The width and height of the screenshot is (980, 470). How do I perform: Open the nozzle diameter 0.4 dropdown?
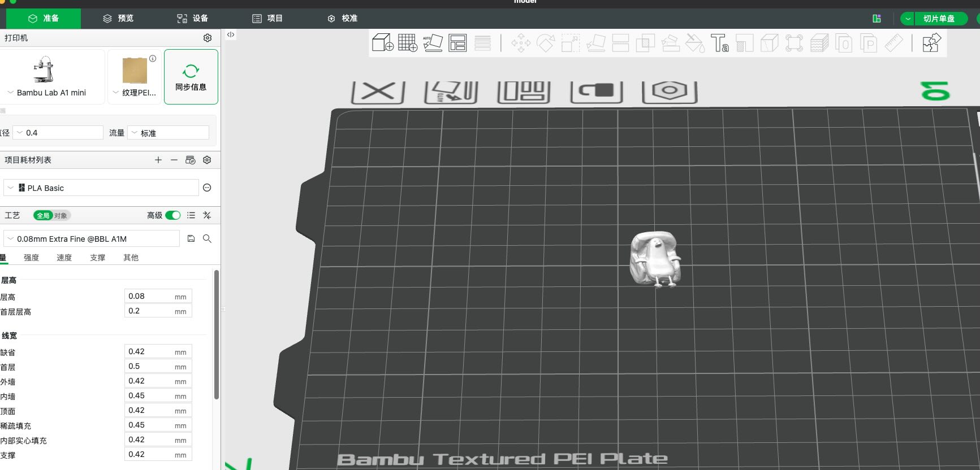[x=58, y=133]
